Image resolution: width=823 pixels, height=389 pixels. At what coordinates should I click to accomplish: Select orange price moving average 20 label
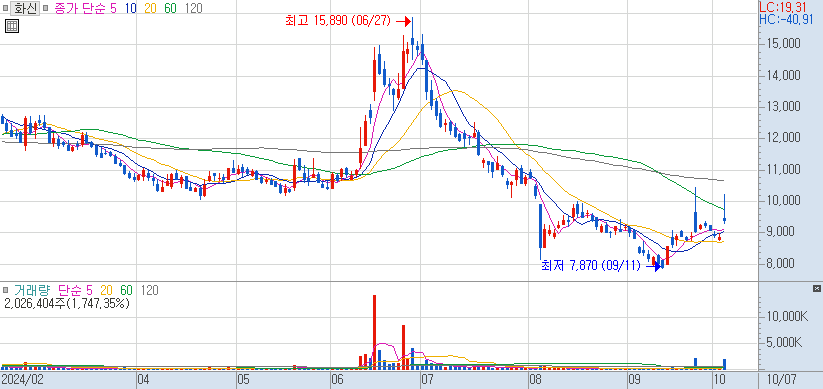pos(150,8)
